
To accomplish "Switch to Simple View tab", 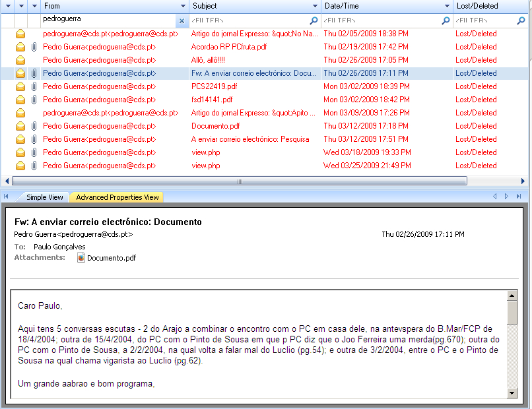I will [44, 197].
